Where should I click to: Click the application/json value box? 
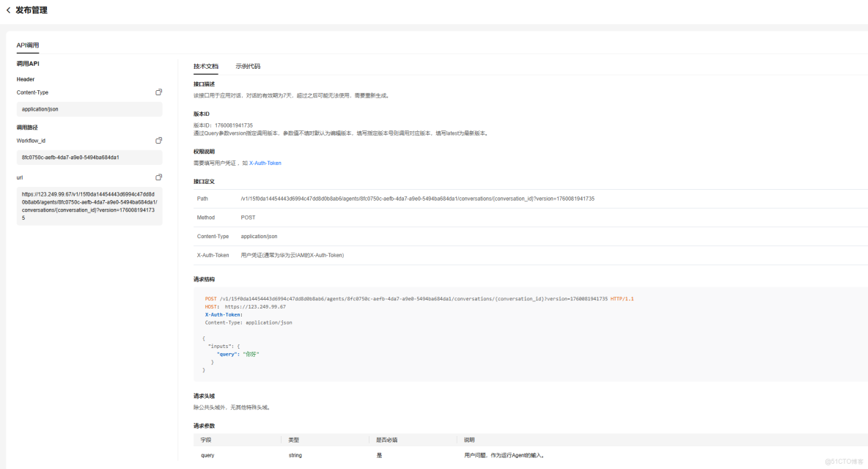click(89, 108)
